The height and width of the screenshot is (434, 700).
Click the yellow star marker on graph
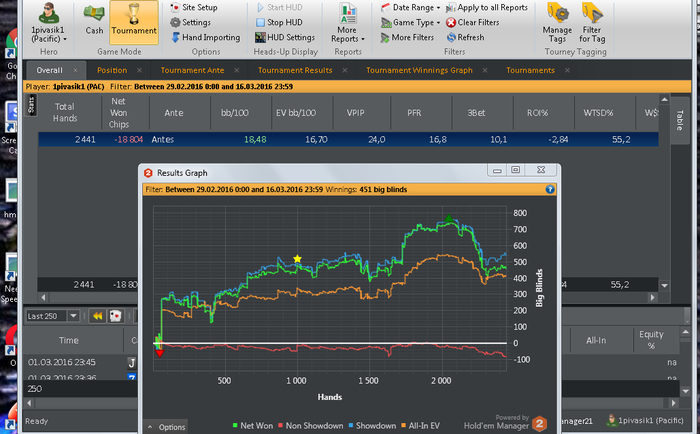click(297, 259)
